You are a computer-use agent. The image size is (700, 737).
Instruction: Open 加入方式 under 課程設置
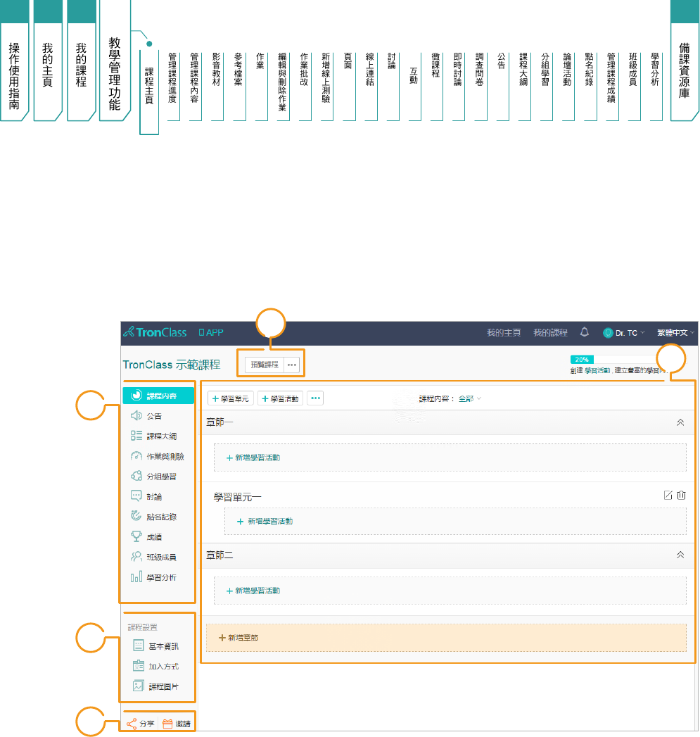pyautogui.click(x=155, y=667)
